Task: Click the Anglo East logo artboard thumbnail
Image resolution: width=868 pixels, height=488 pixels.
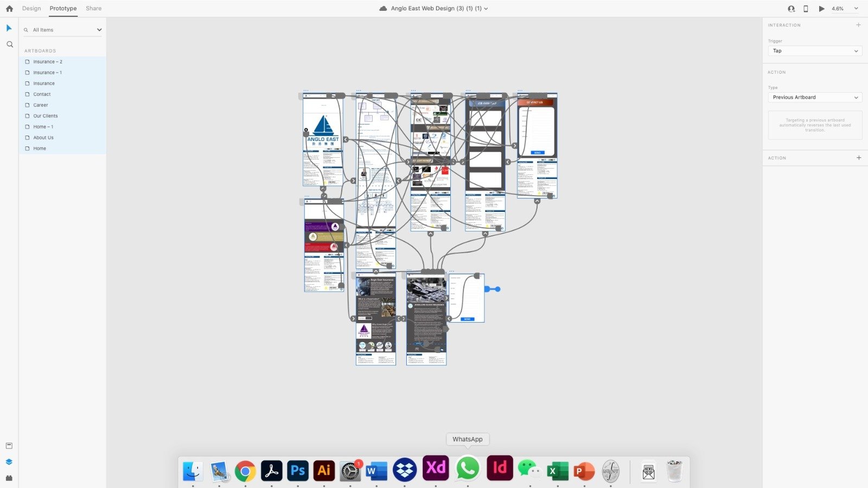Action: point(323,139)
